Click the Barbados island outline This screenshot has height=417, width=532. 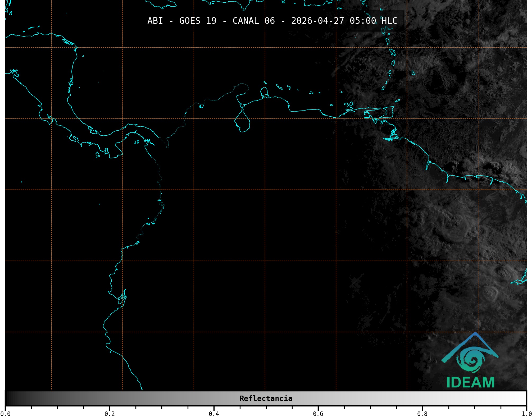click(413, 73)
